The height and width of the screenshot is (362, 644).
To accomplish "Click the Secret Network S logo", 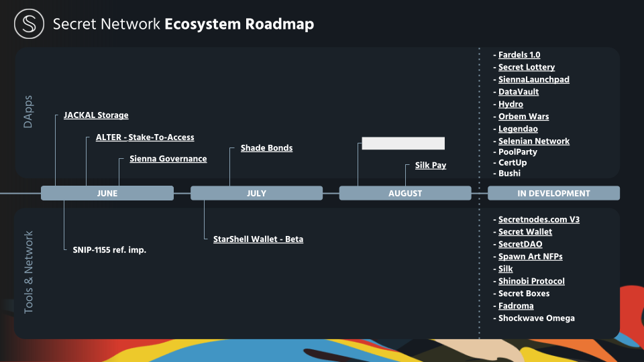I will tap(29, 24).
